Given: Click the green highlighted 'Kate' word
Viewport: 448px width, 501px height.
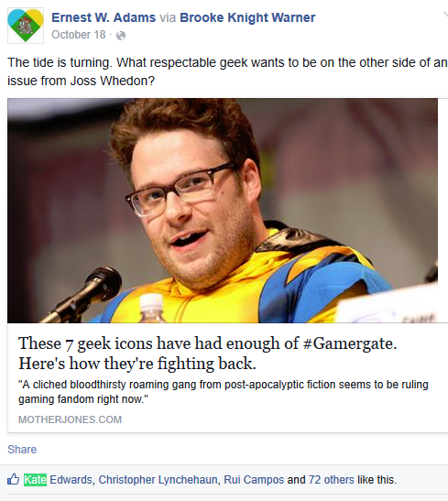Looking at the screenshot, I should pyautogui.click(x=35, y=480).
